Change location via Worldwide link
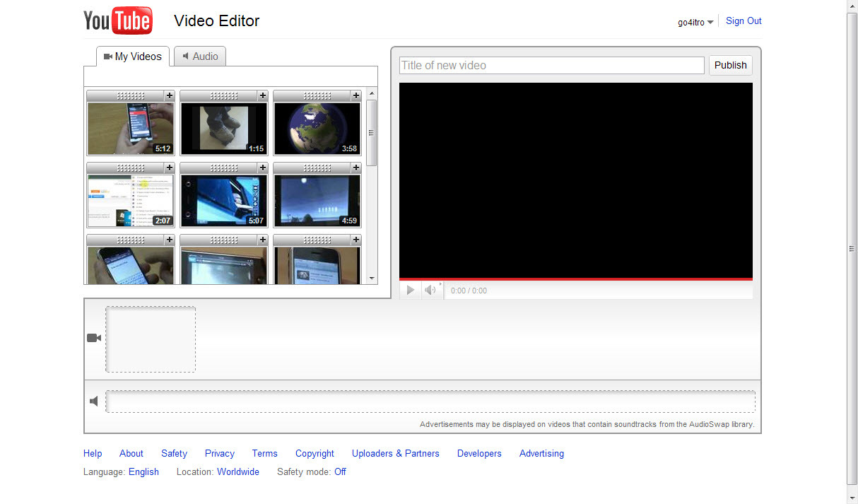The width and height of the screenshot is (858, 504). (x=238, y=471)
